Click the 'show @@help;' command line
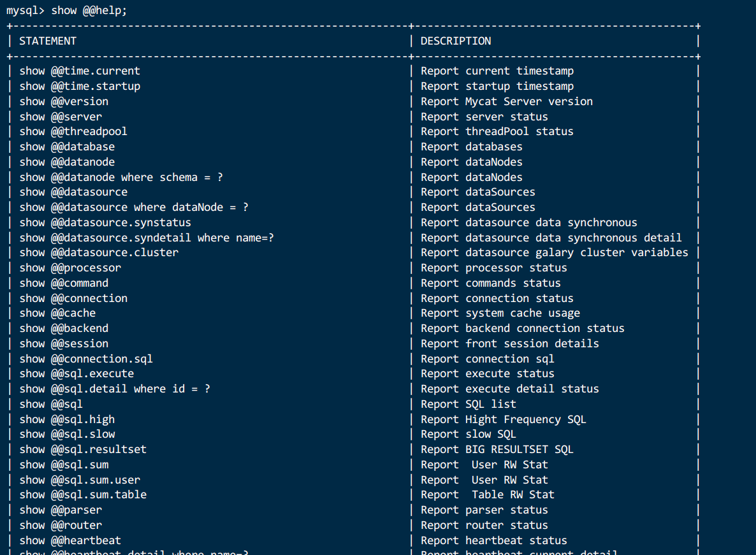Image resolution: width=756 pixels, height=555 pixels. pos(66,11)
